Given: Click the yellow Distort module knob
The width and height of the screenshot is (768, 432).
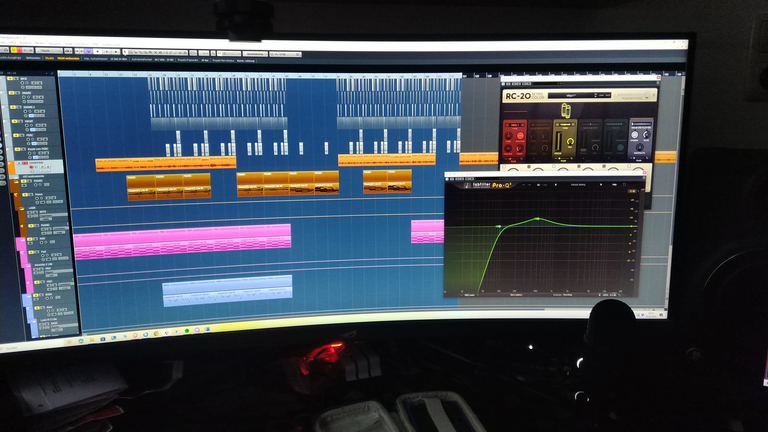Looking at the screenshot, I should (x=571, y=142).
